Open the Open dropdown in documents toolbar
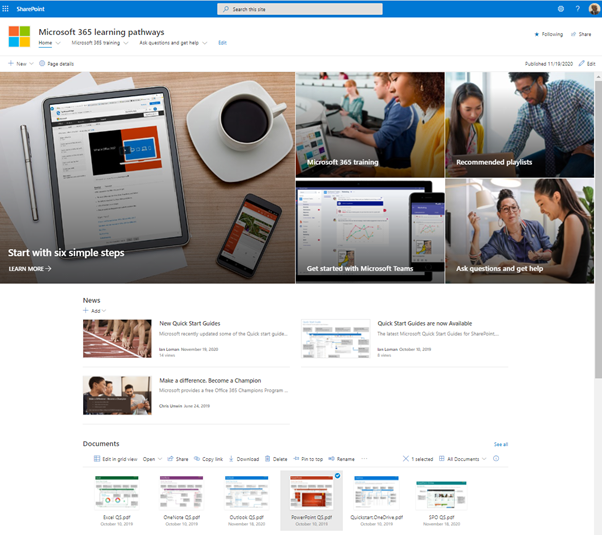Image resolution: width=602 pixels, height=535 pixels. (152, 459)
